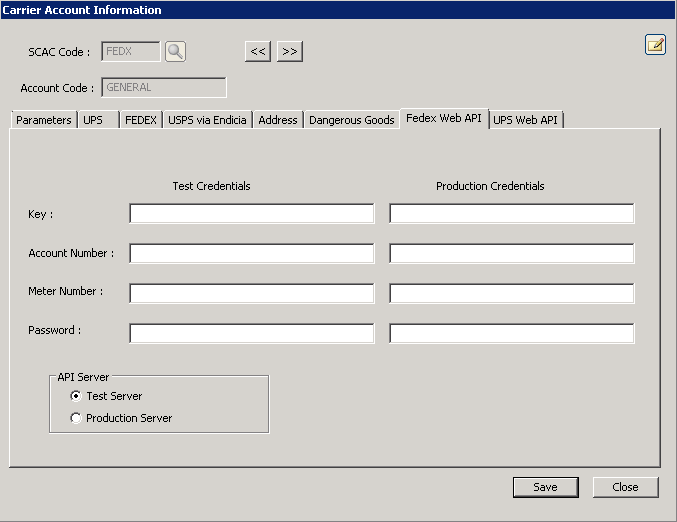Select the Test Server radio option
Viewport: 677px width, 522px height.
[76, 396]
